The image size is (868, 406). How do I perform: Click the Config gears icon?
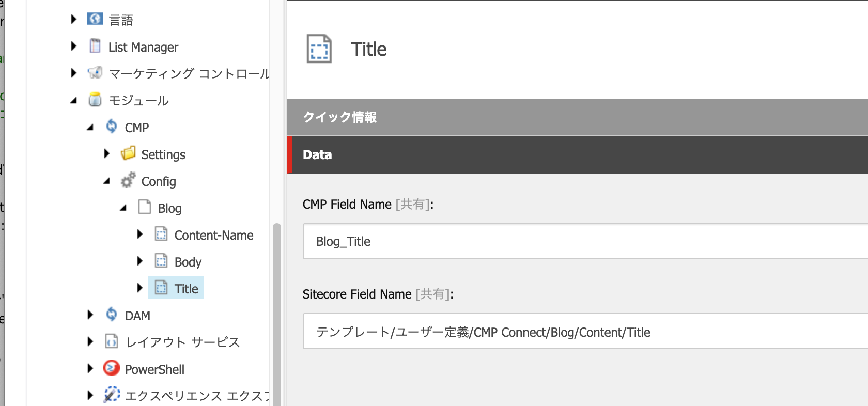coord(128,180)
